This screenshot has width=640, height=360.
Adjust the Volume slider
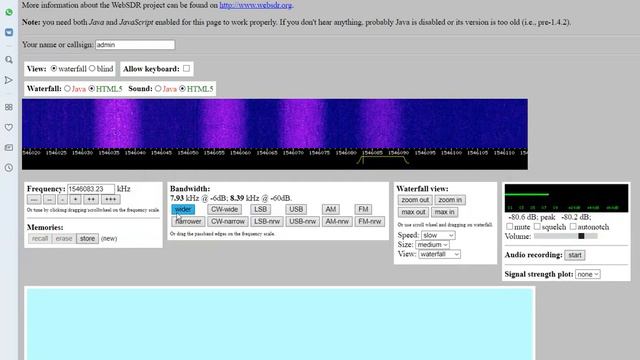[566, 236]
